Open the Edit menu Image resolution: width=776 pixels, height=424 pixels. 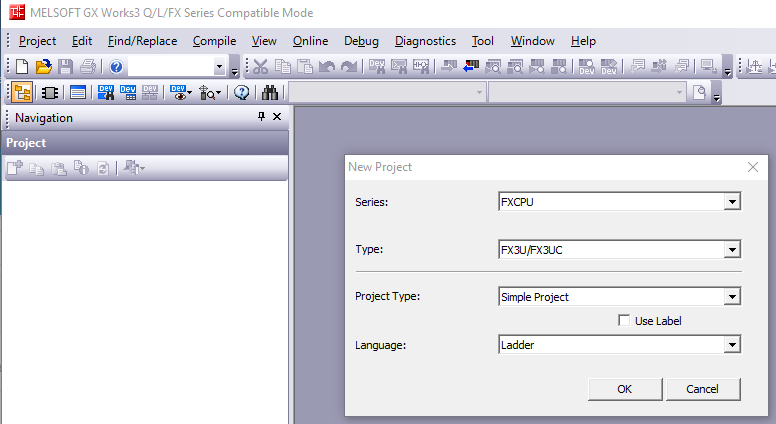82,41
